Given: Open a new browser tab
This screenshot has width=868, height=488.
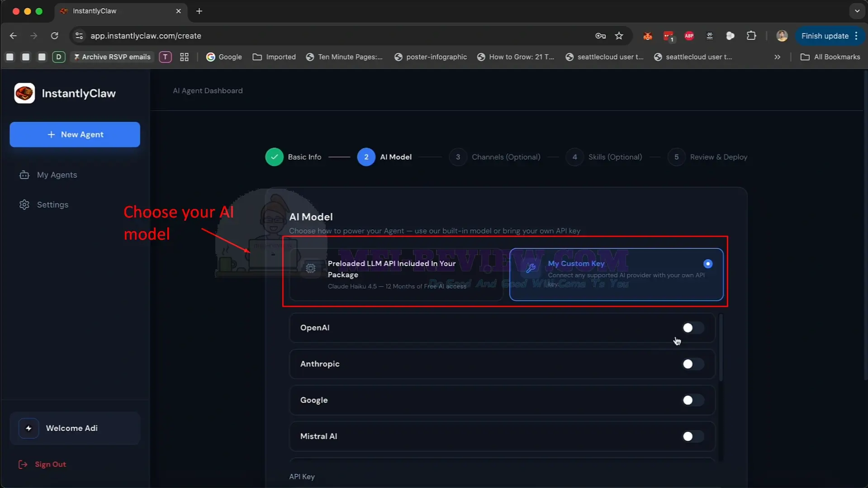Looking at the screenshot, I should click(199, 11).
